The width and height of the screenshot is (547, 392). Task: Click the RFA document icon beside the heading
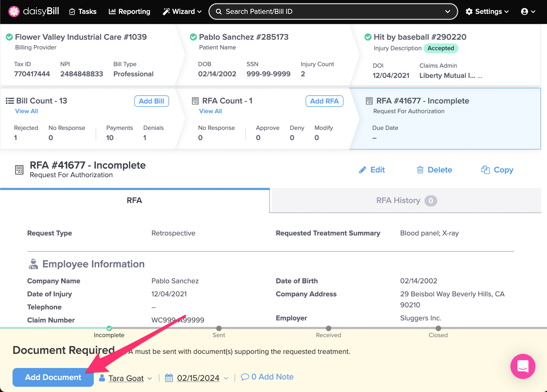(19, 170)
